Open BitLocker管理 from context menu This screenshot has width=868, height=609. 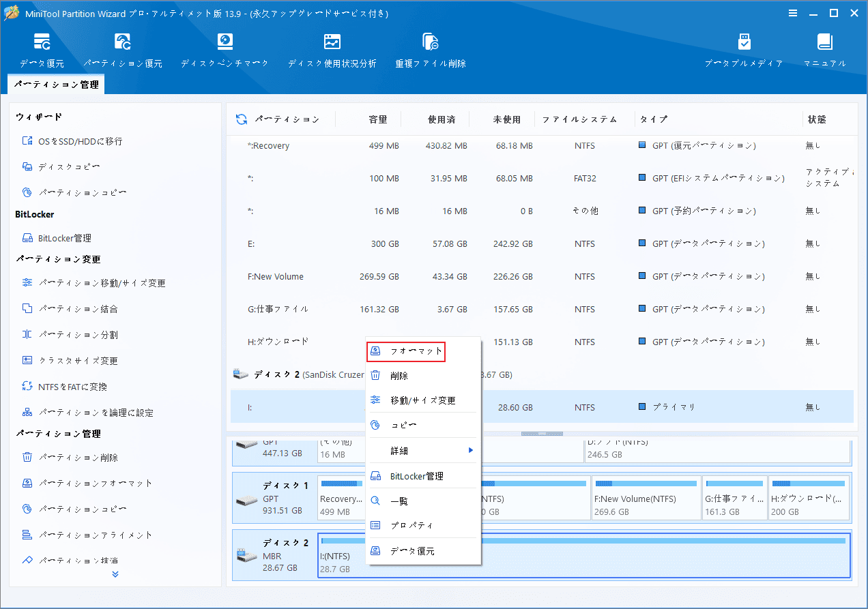pyautogui.click(x=424, y=476)
